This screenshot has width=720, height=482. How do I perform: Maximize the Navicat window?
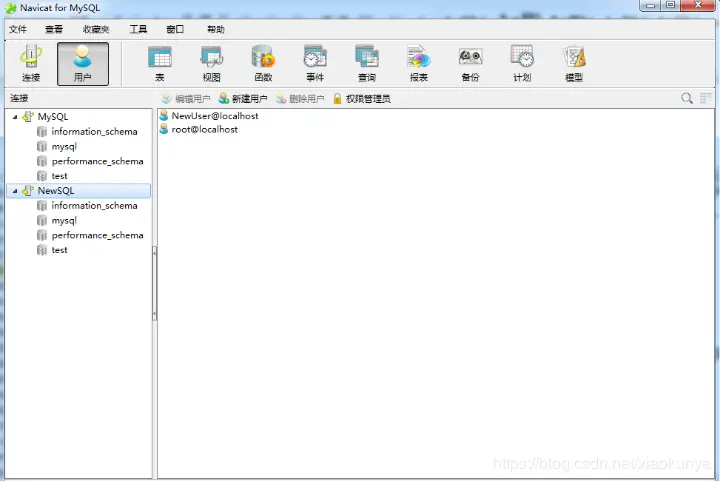[x=670, y=5]
